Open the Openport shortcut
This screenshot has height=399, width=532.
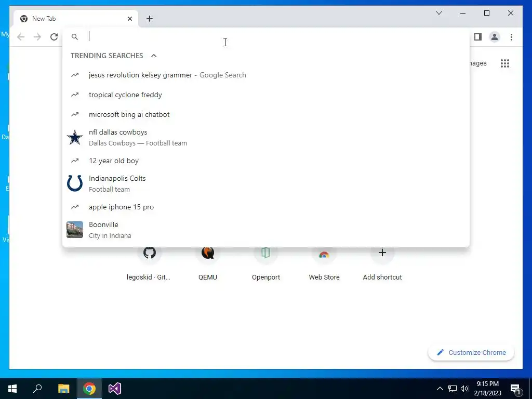[265, 263]
